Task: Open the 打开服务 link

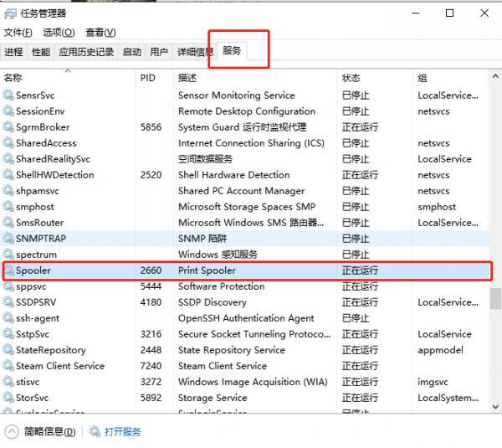Action: click(x=123, y=432)
